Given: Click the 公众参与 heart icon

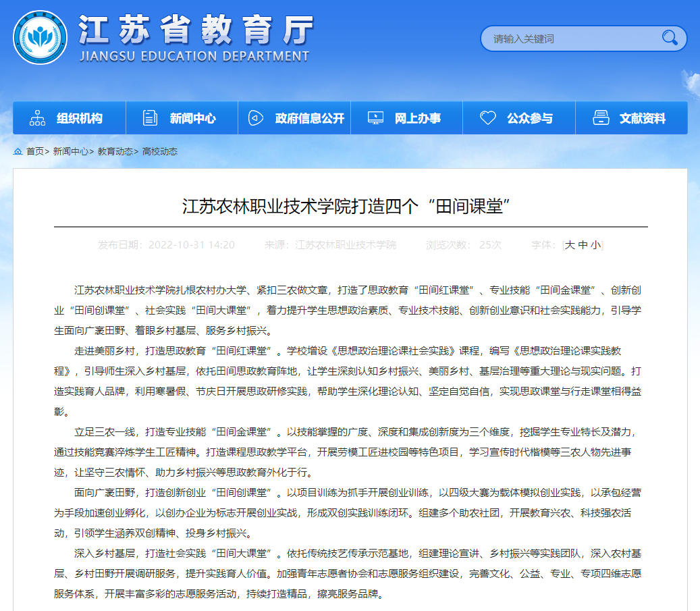Looking at the screenshot, I should 487,118.
